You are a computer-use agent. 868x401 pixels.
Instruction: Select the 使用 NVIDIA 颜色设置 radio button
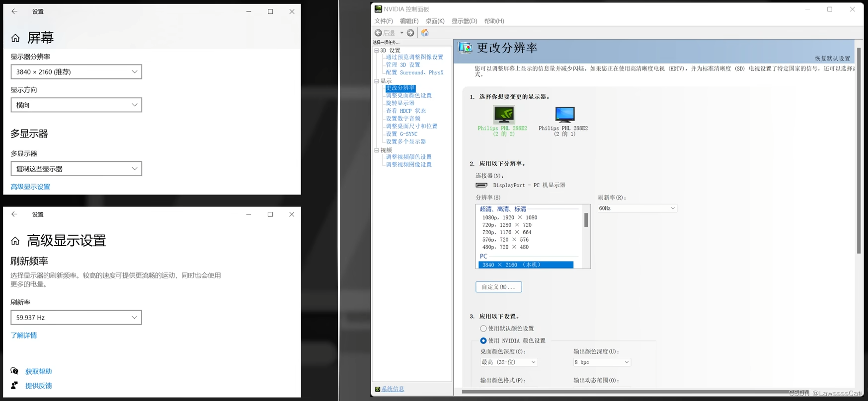click(x=483, y=341)
